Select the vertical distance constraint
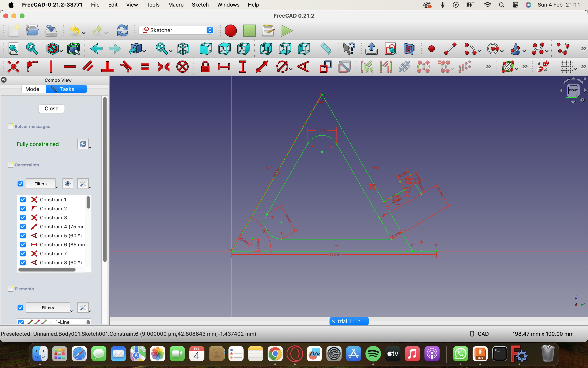 click(243, 67)
